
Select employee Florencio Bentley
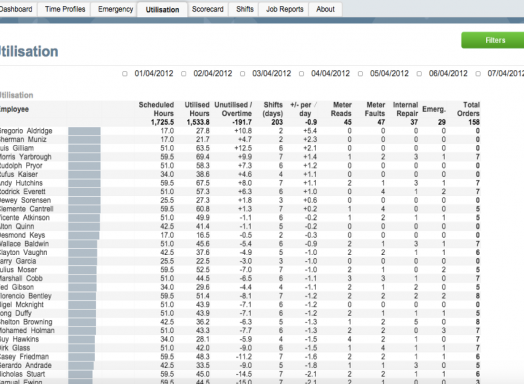coord(26,296)
